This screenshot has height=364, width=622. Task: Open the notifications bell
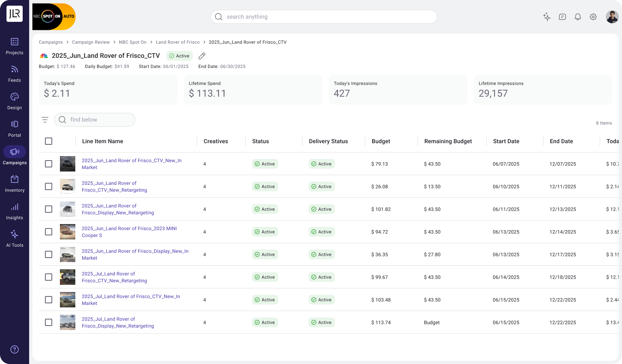click(578, 17)
